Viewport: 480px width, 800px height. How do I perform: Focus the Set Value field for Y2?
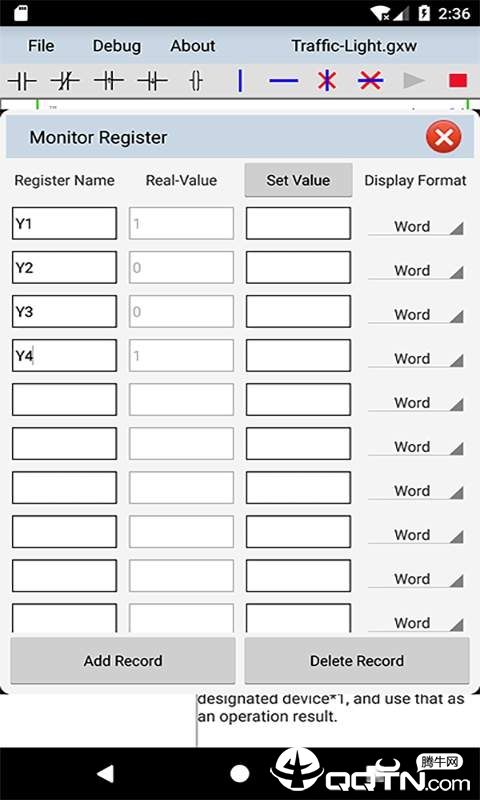pyautogui.click(x=298, y=267)
